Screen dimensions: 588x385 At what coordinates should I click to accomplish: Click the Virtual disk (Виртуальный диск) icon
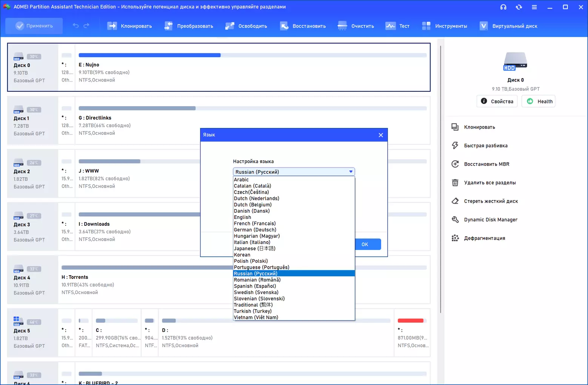pyautogui.click(x=483, y=26)
